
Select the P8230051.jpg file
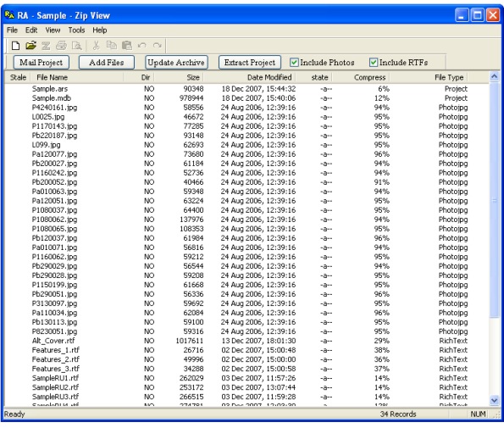(54, 331)
